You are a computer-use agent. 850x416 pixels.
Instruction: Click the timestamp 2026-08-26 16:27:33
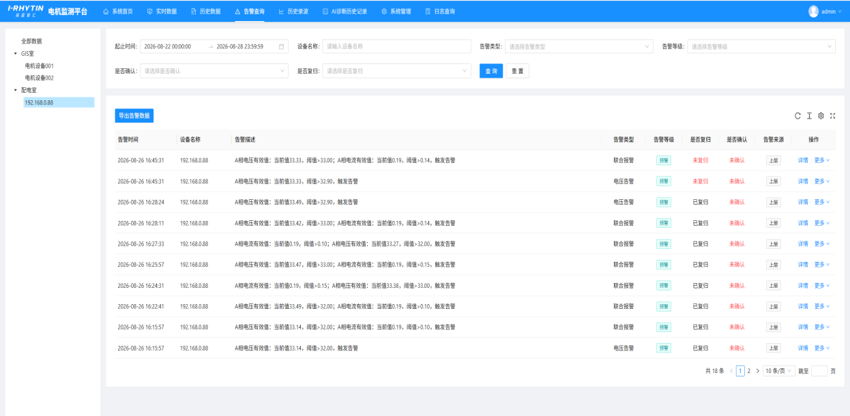pos(141,244)
